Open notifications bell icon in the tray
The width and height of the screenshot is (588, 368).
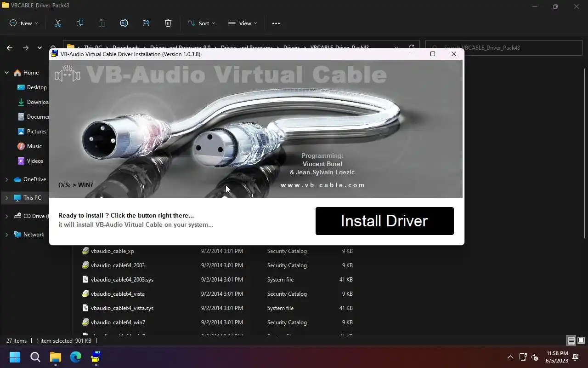(x=576, y=357)
